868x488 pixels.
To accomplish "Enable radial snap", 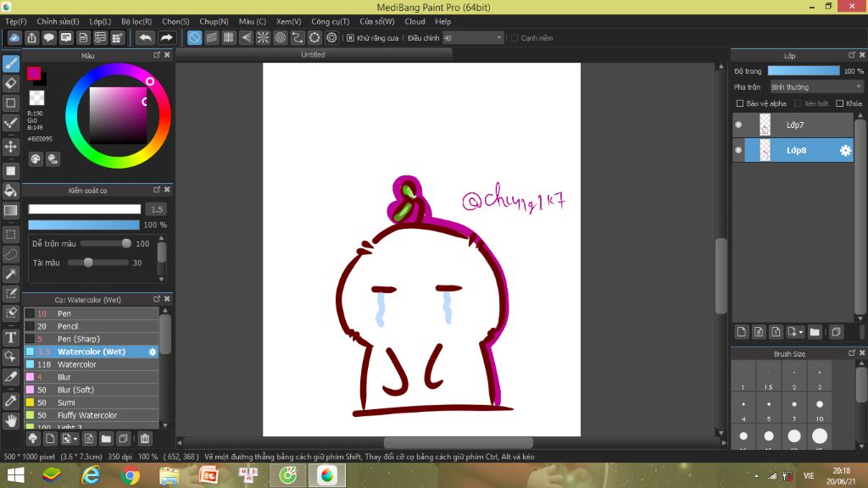I will point(263,37).
